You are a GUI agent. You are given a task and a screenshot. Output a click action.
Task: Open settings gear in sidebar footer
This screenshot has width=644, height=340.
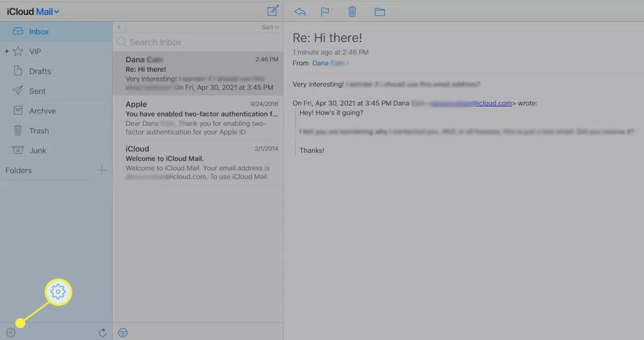point(11,333)
